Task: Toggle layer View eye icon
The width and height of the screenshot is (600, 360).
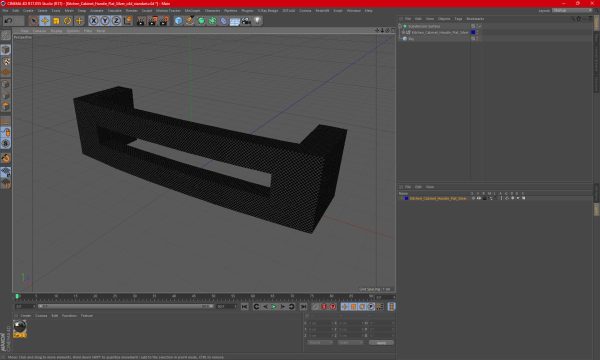Action: (x=479, y=199)
